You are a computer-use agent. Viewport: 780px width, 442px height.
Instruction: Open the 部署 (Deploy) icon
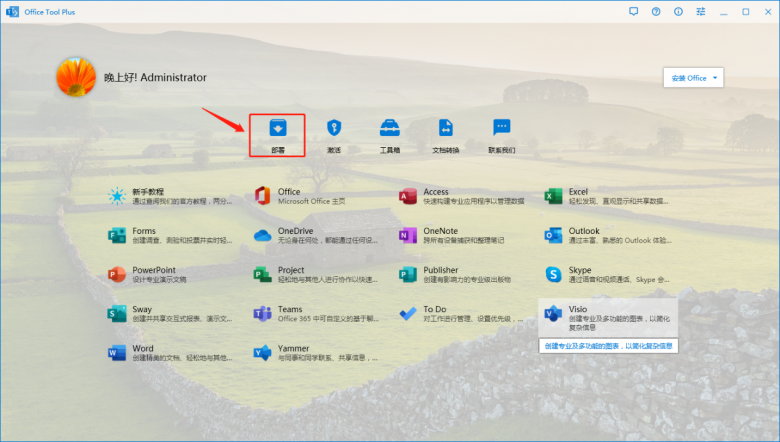[278, 128]
